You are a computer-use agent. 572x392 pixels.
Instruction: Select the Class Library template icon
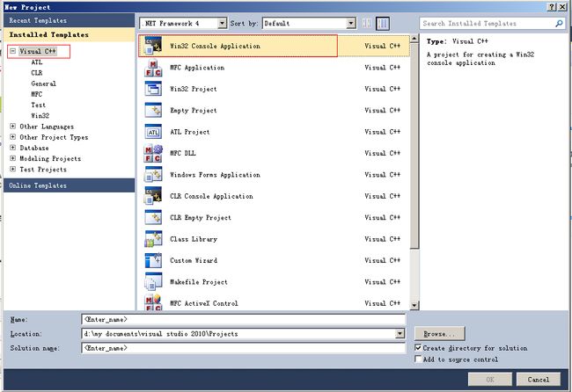(153, 239)
